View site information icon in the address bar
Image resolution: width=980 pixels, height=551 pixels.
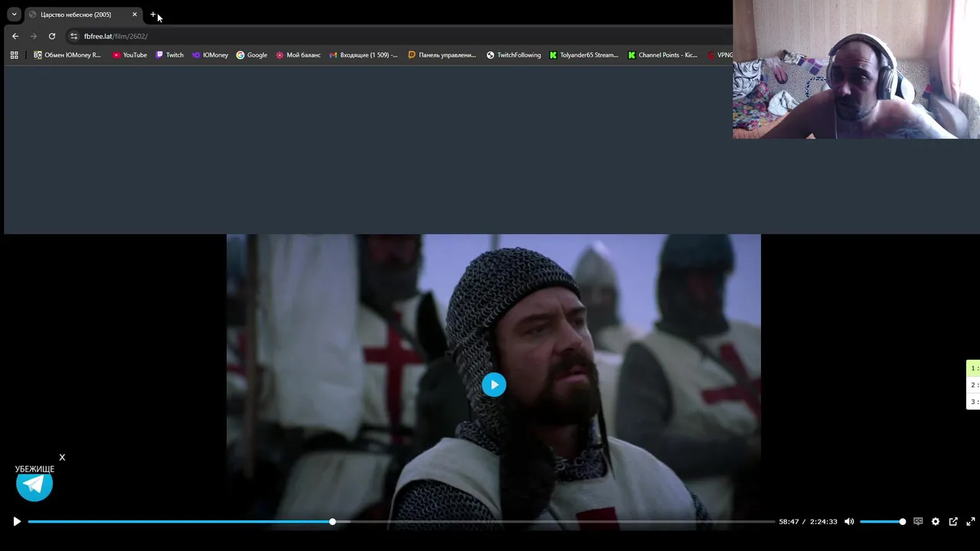click(73, 36)
